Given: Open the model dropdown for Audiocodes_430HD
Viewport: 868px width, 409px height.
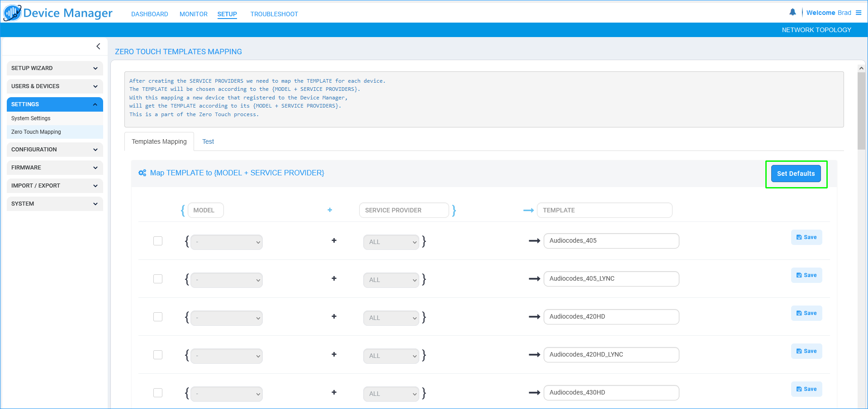Looking at the screenshot, I should 227,394.
